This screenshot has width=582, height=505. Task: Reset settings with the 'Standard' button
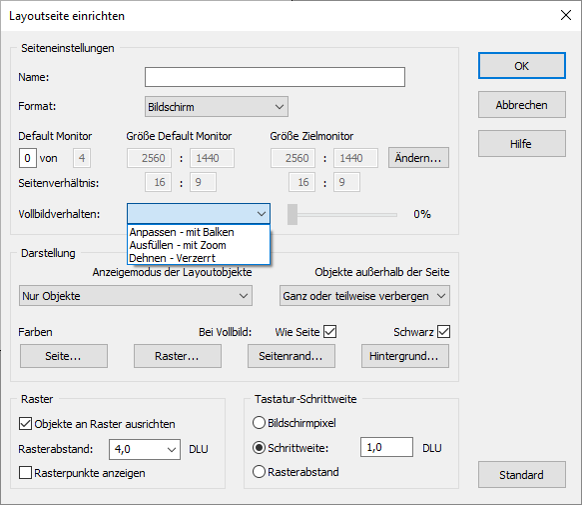tap(521, 475)
